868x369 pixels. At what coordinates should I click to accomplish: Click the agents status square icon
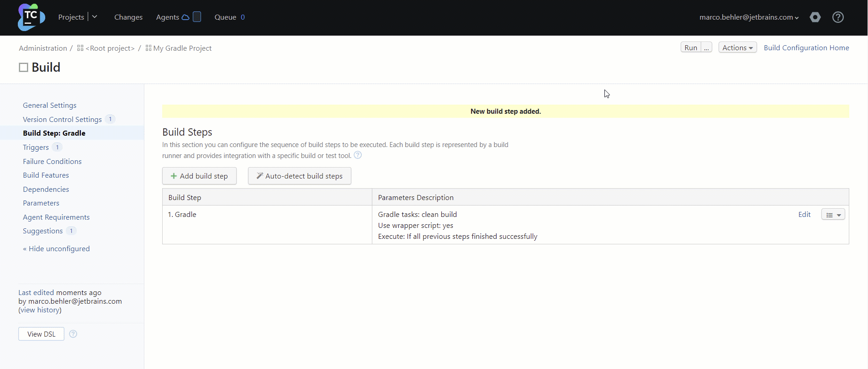(197, 17)
